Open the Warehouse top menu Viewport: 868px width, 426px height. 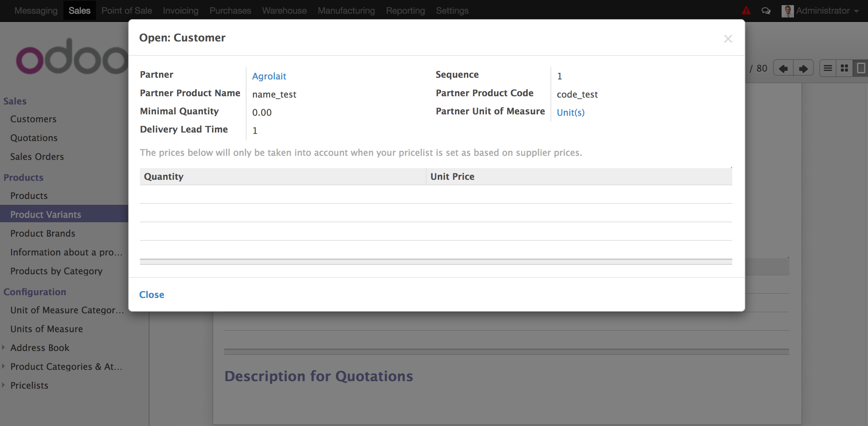pos(284,11)
